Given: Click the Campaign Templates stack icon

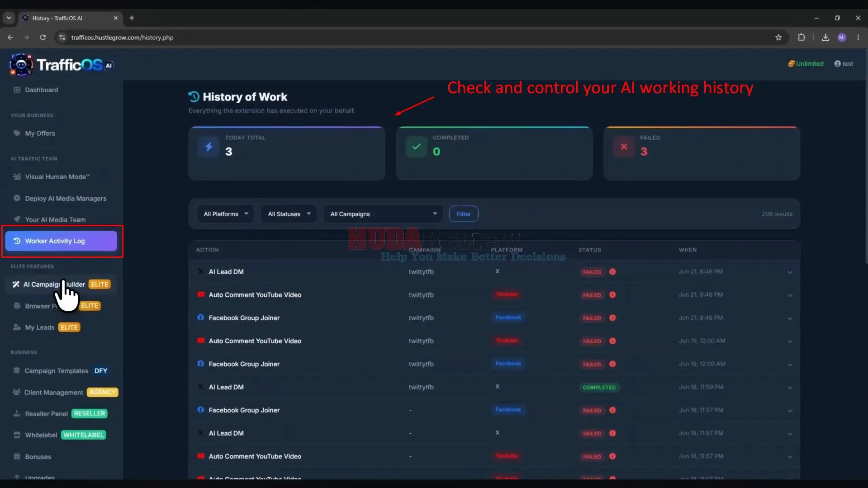Looking at the screenshot, I should [16, 370].
